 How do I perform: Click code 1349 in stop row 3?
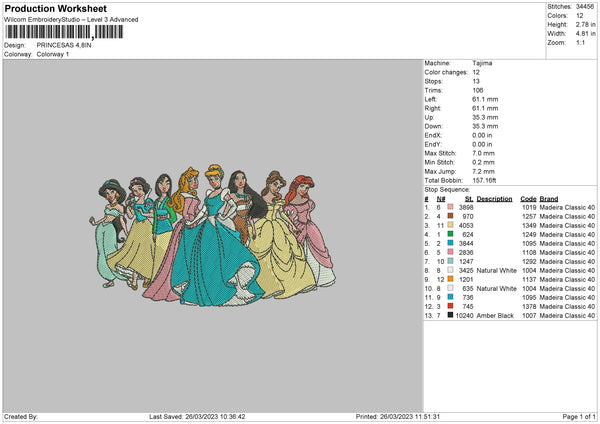tap(529, 225)
